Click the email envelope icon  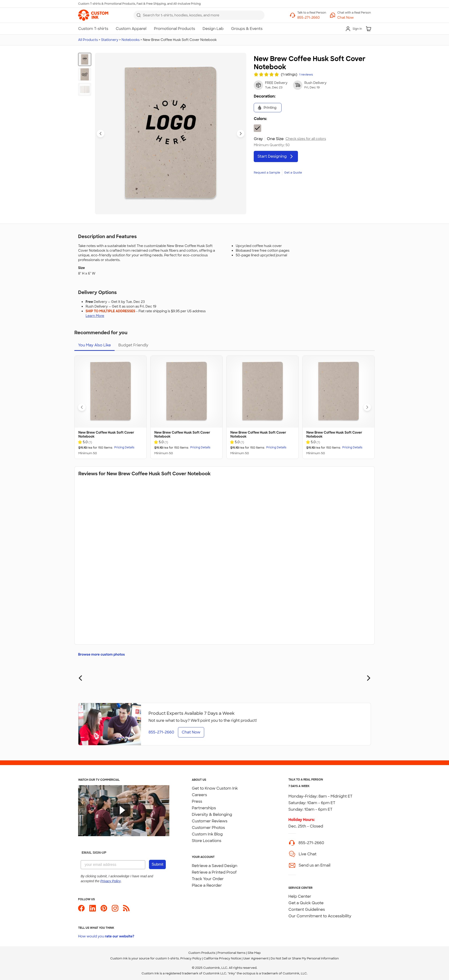point(292,865)
